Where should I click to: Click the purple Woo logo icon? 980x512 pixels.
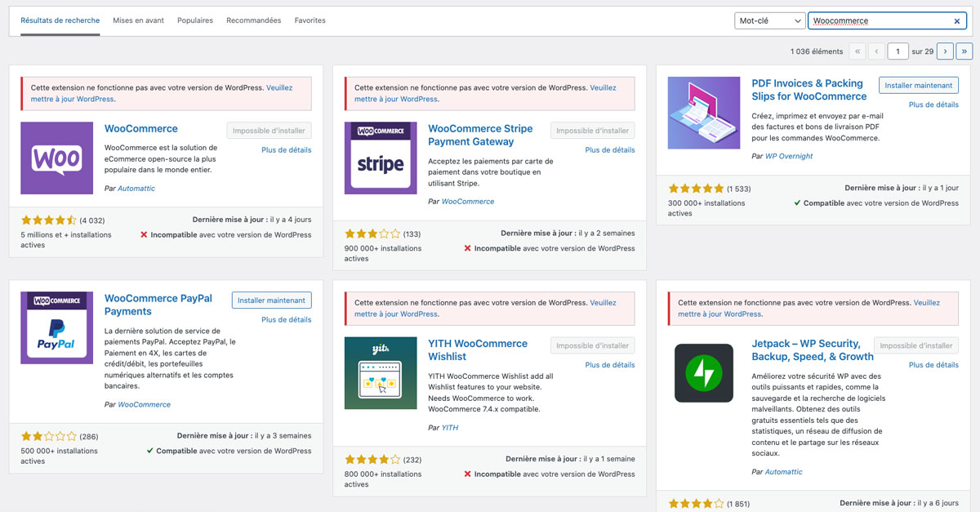click(56, 158)
